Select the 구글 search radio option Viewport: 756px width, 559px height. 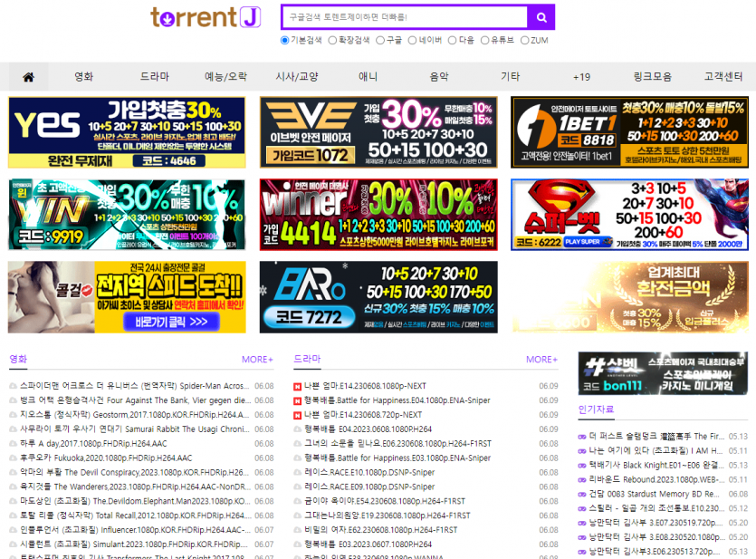(x=380, y=41)
